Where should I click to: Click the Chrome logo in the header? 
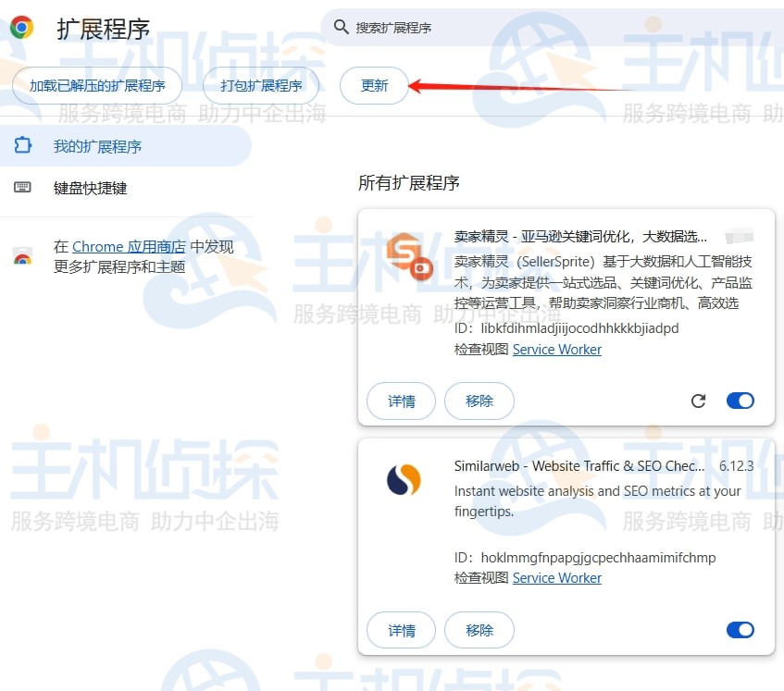pyautogui.click(x=22, y=28)
